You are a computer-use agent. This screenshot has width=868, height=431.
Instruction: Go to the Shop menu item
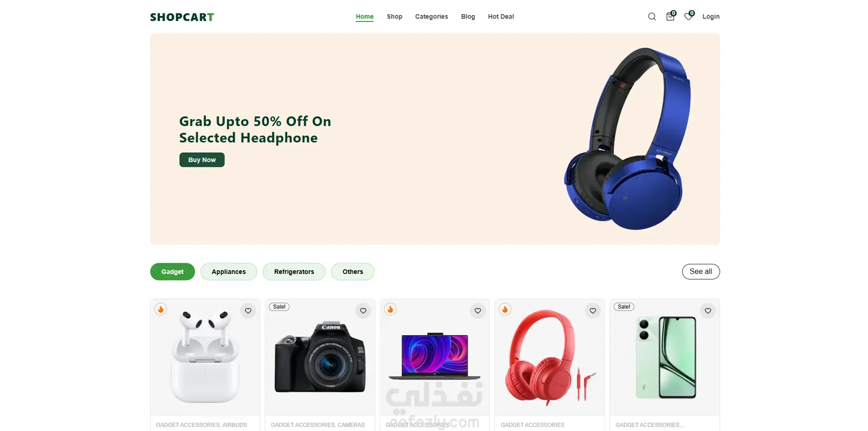coord(395,16)
